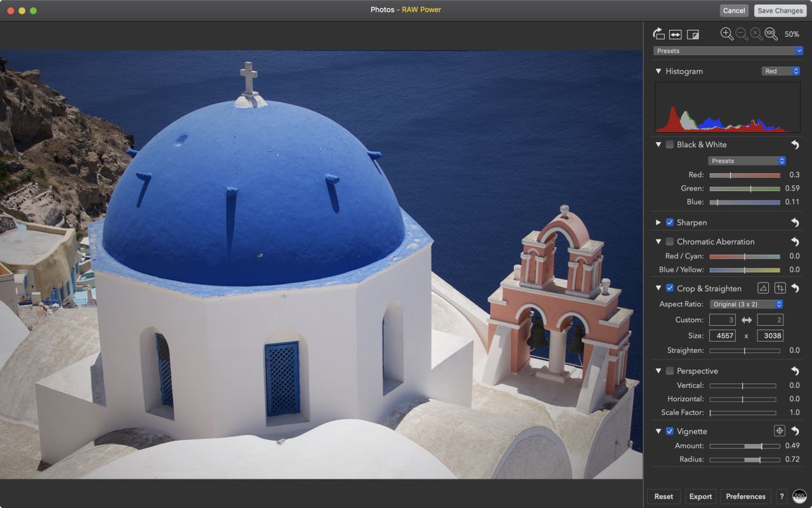Open the Aspect Ratio dropdown
The width and height of the screenshot is (812, 508).
pos(746,304)
